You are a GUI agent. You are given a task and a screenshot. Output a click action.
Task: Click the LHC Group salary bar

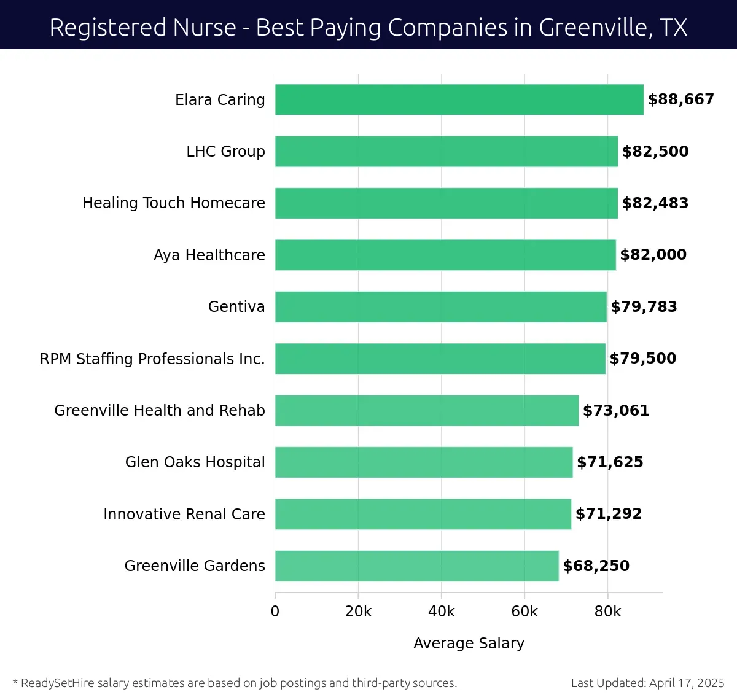[446, 151]
